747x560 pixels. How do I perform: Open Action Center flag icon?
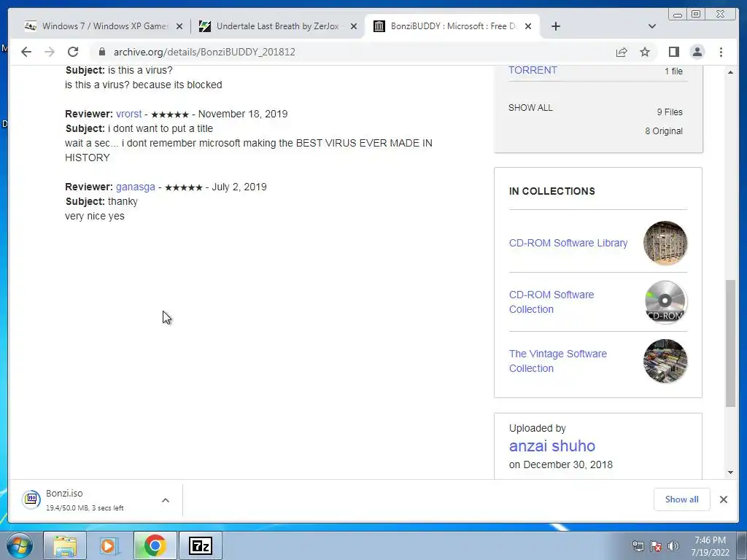(x=656, y=546)
